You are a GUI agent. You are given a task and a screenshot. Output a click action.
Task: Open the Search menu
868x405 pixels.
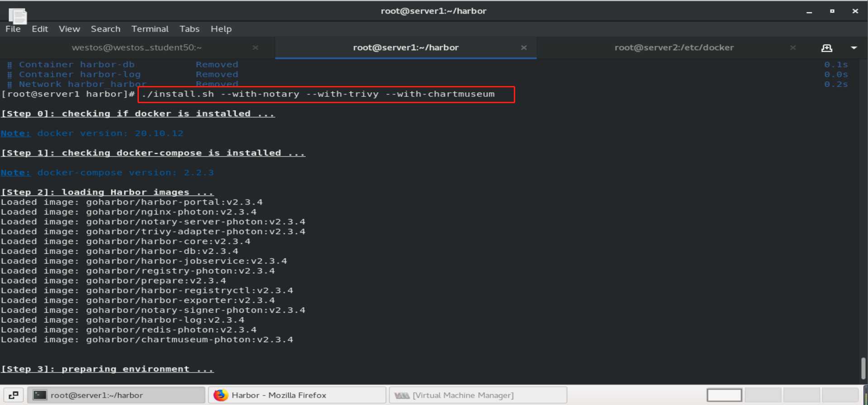[x=105, y=29]
